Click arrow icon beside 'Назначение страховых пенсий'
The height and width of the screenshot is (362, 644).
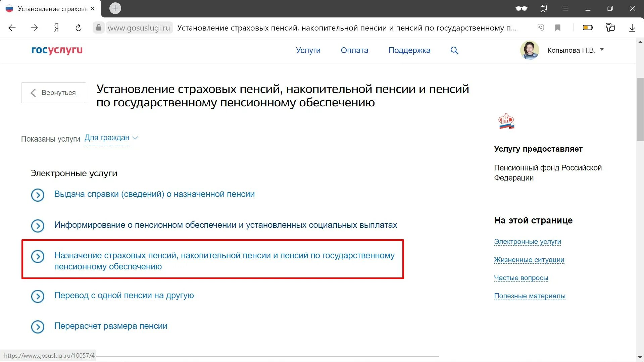[38, 257]
